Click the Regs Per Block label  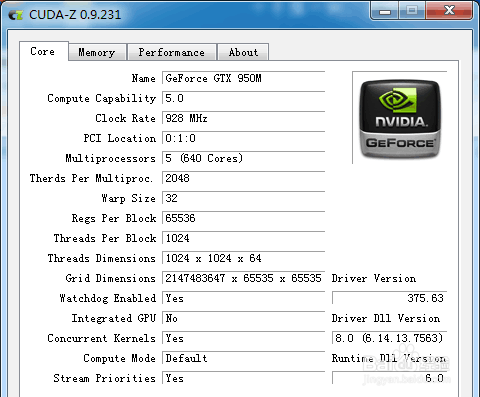pyautogui.click(x=114, y=219)
